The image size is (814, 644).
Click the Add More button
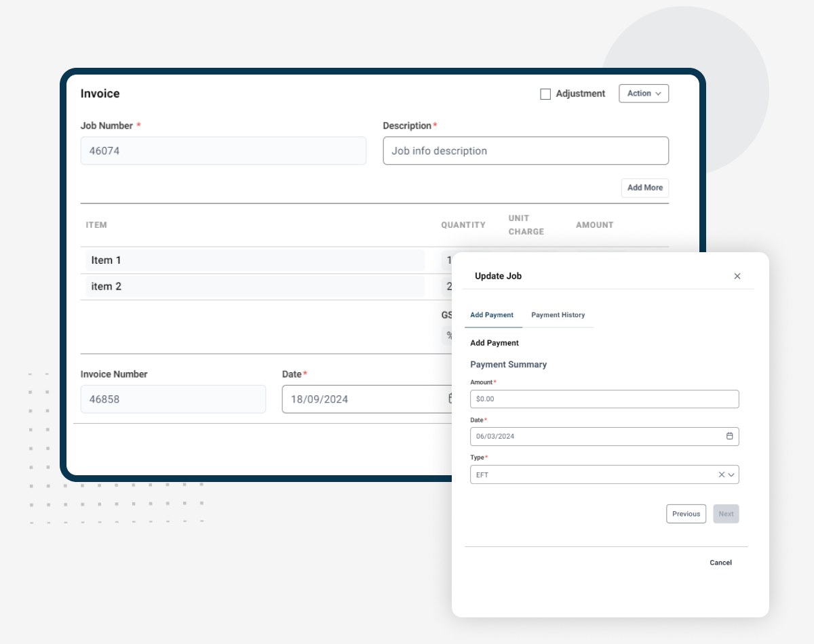point(644,188)
